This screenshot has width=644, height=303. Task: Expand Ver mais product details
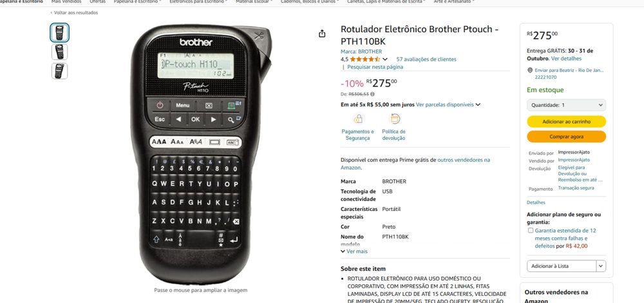(354, 251)
